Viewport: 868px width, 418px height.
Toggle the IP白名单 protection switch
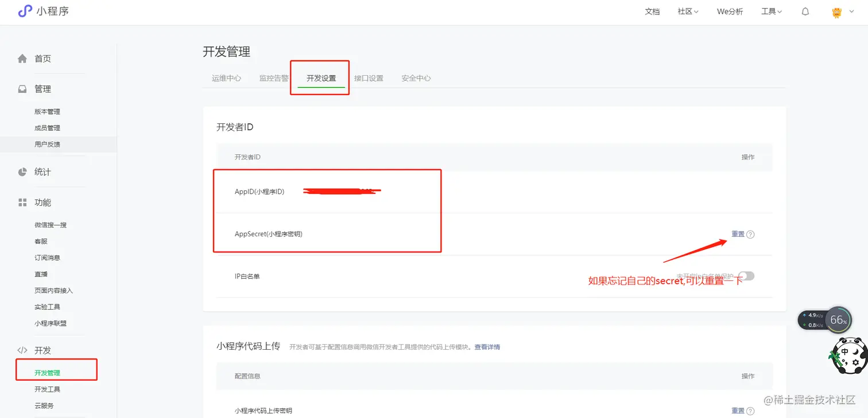point(746,276)
